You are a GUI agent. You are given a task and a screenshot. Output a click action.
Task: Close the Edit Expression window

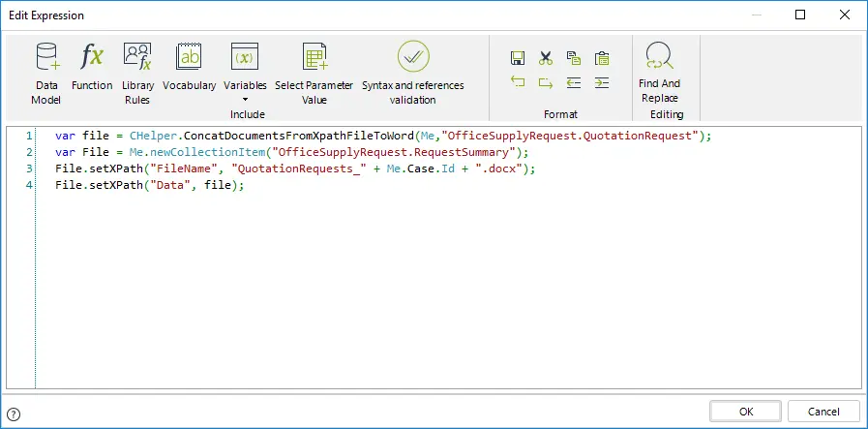pyautogui.click(x=844, y=15)
